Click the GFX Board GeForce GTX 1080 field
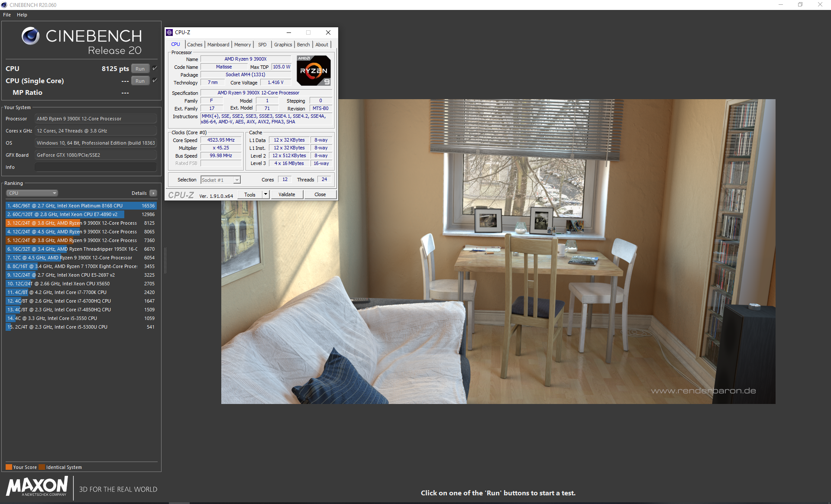Viewport: 831px width, 504px height. [95, 155]
